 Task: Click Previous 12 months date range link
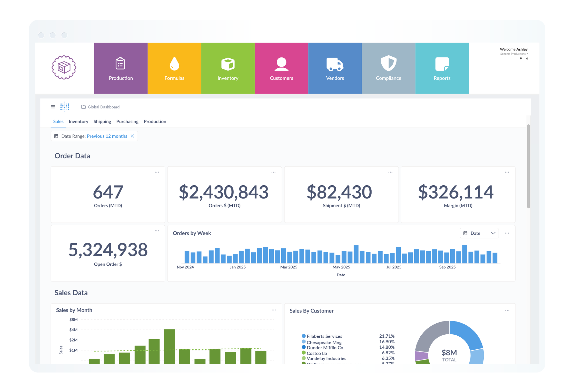107,136
